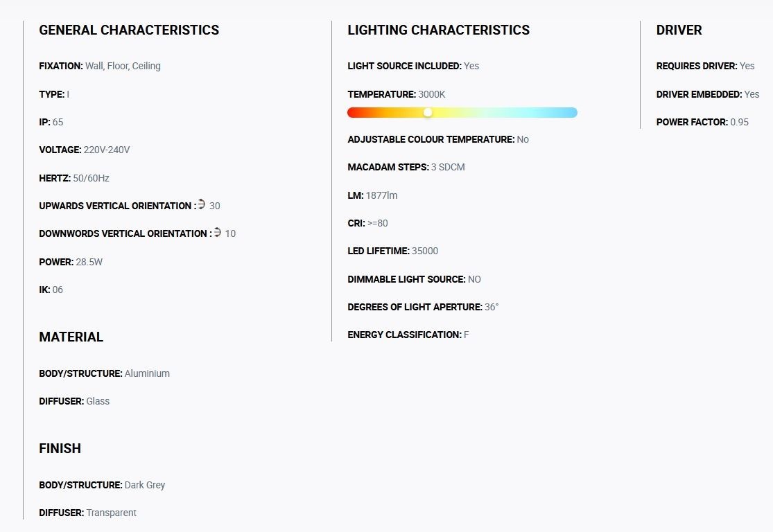Image resolution: width=773 pixels, height=532 pixels.
Task: Select the Lighting Characteristics heading
Action: [x=438, y=30]
